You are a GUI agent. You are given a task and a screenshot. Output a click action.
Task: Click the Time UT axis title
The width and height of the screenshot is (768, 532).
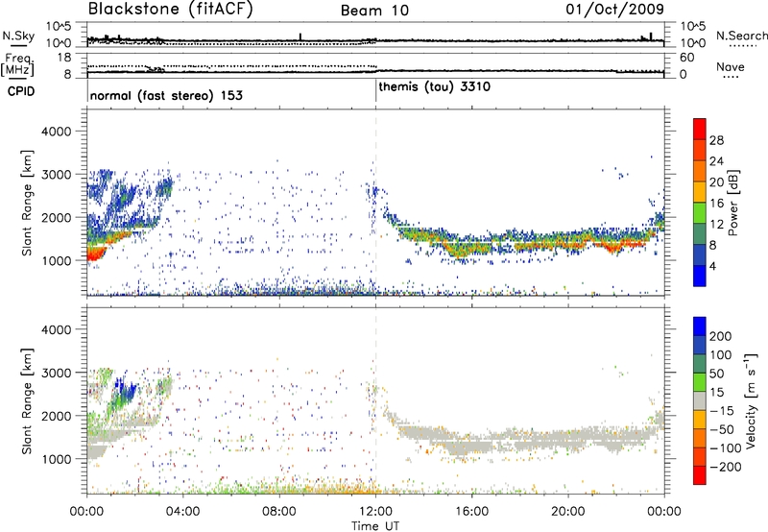pos(375,526)
